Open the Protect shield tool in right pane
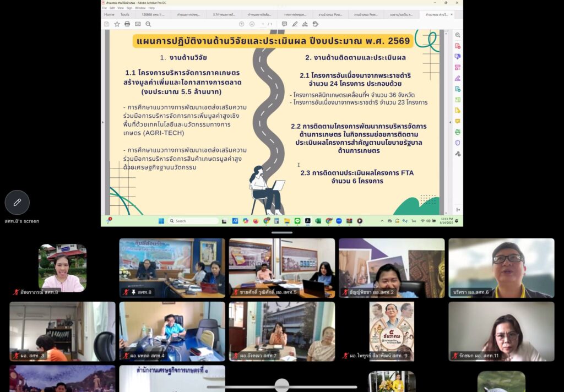The width and height of the screenshot is (564, 392). pos(458,143)
